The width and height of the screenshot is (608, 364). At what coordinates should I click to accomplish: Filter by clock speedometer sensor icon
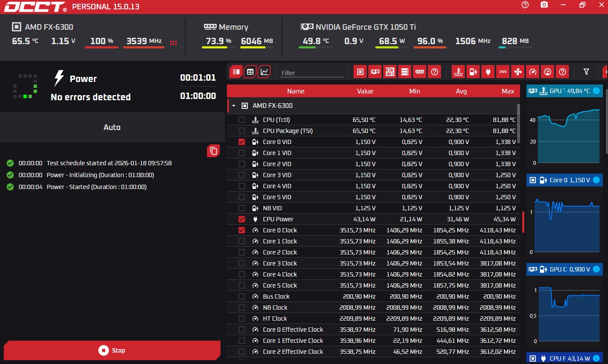pyautogui.click(x=533, y=72)
